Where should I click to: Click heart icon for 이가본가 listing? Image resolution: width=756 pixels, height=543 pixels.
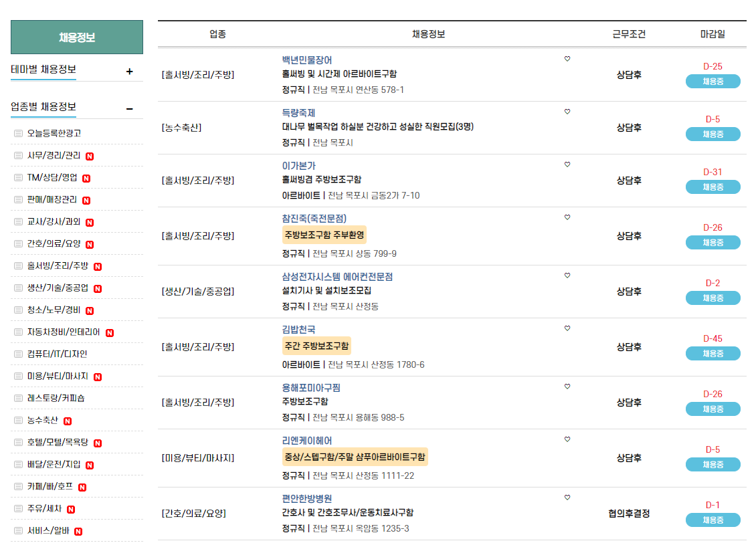[x=567, y=165]
